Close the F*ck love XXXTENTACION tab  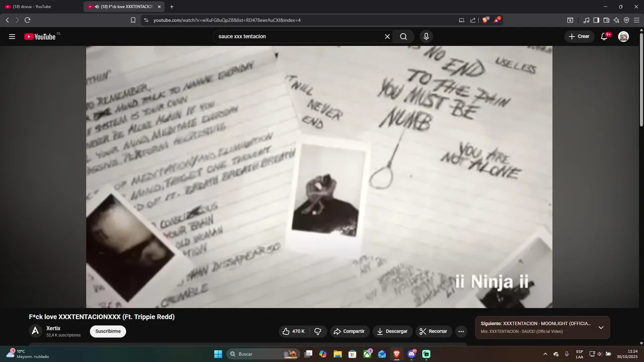pyautogui.click(x=159, y=7)
